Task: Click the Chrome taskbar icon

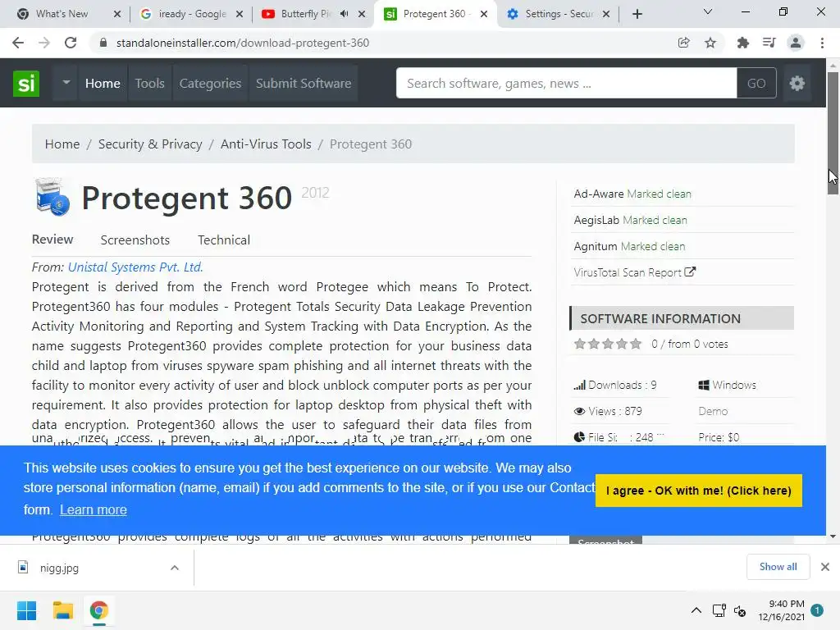Action: [x=99, y=610]
